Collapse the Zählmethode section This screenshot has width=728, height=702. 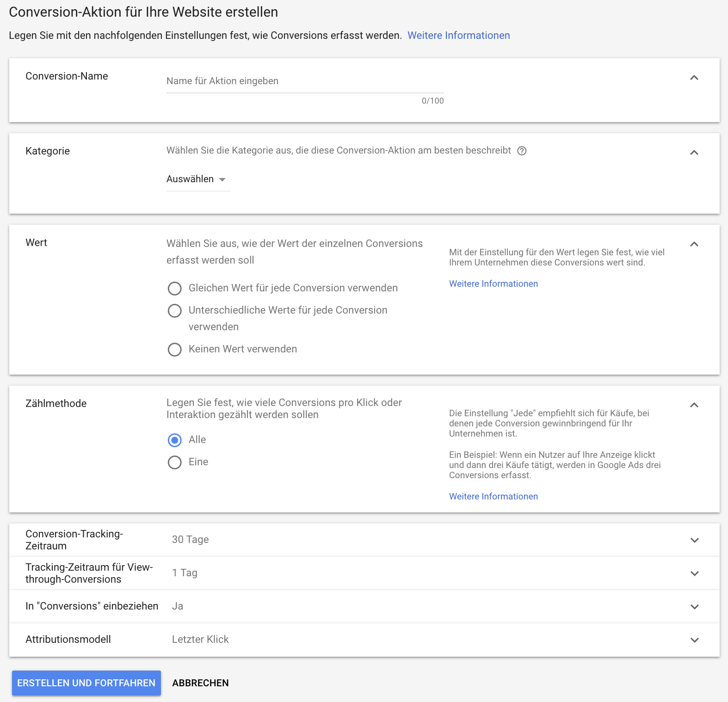694,405
